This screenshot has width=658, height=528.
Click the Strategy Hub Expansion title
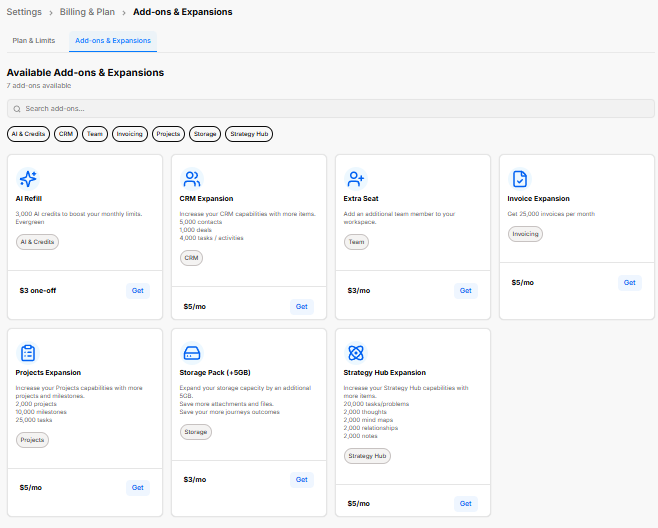pos(384,373)
